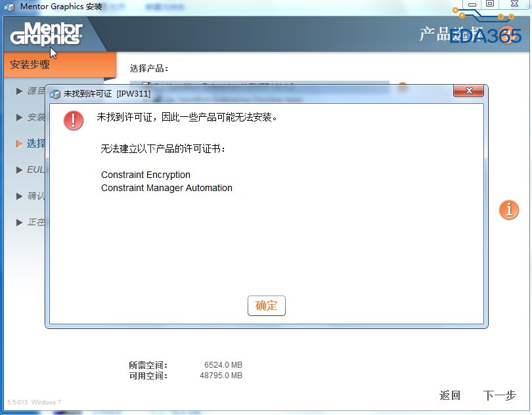532x415 pixels.
Task: Click the installer window title bar icon
Action: 10,7
